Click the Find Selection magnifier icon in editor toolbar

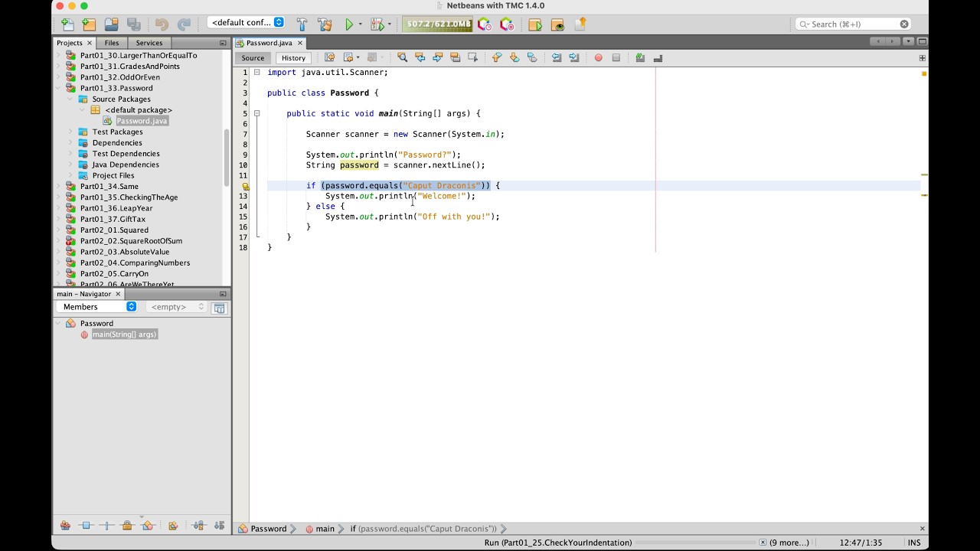(402, 57)
